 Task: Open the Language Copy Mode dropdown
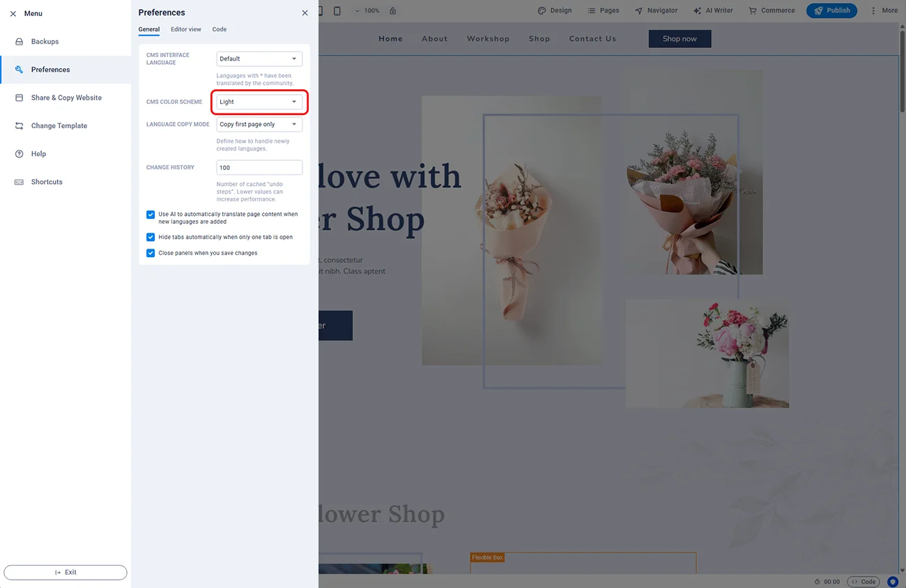(259, 125)
